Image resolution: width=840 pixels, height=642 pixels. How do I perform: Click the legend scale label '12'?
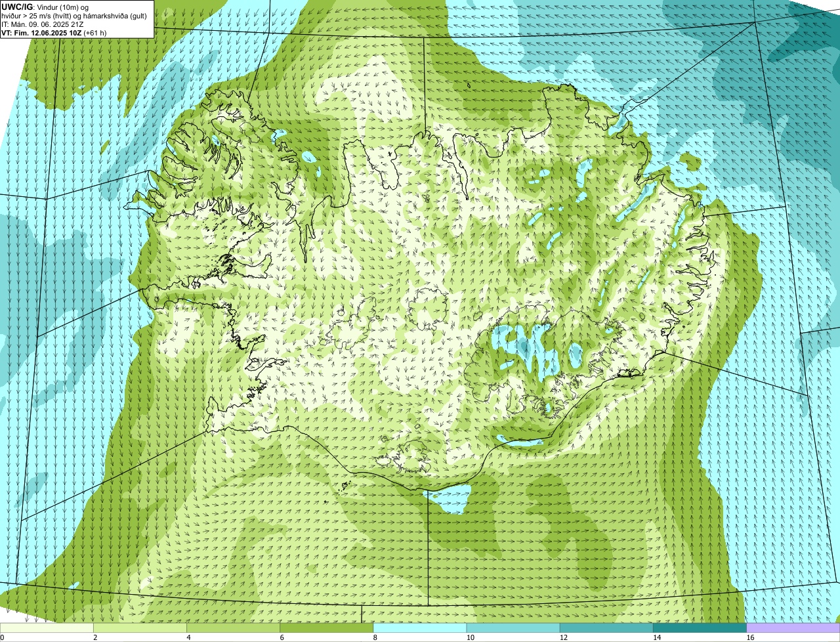tap(564, 637)
